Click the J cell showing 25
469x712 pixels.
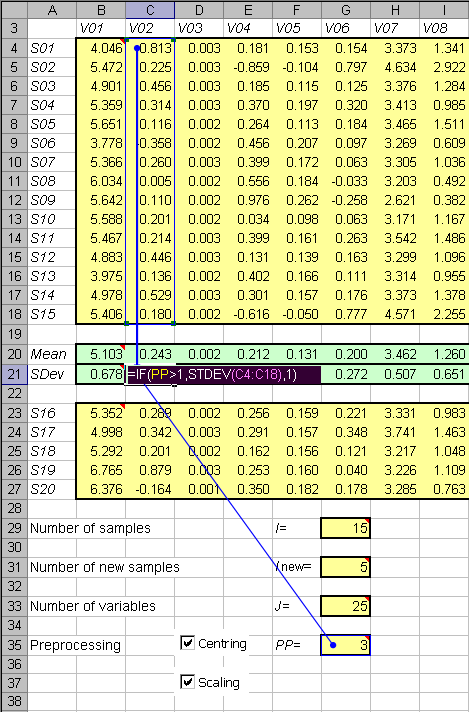346,606
